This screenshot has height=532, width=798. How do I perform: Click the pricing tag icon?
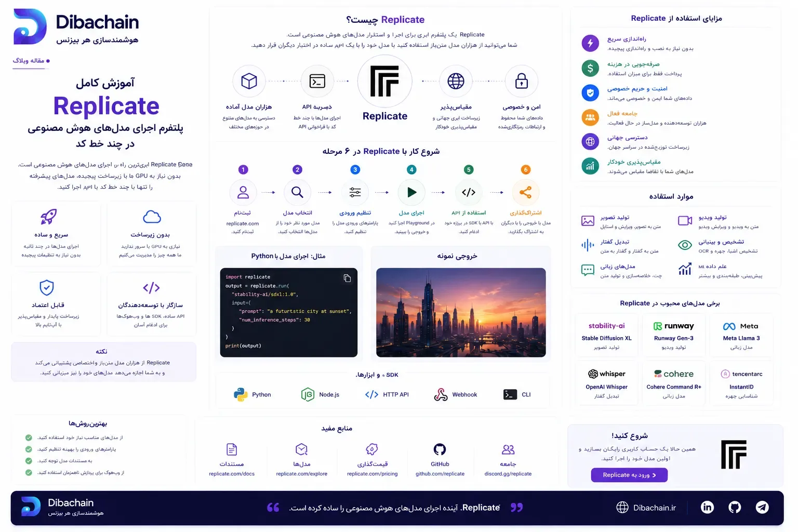tap(372, 449)
